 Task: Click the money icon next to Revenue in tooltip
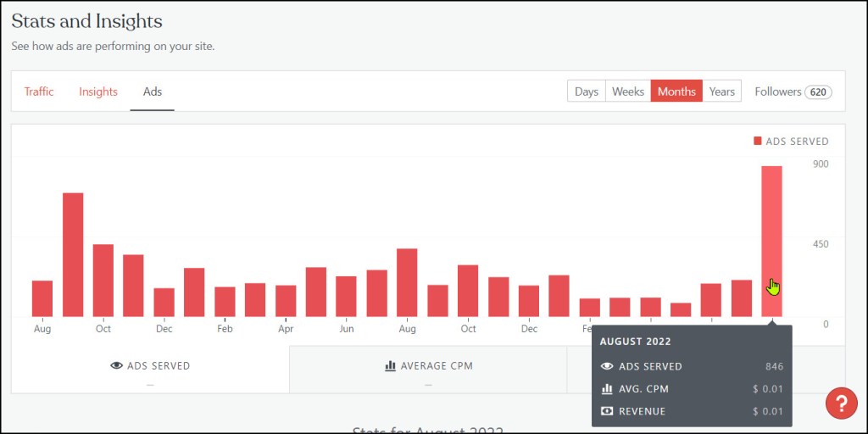[607, 411]
